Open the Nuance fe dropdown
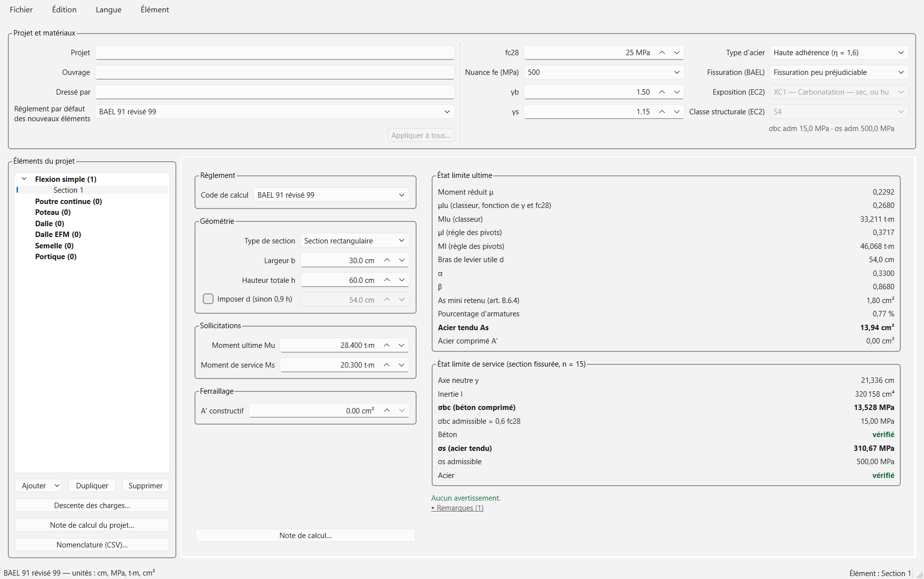 pos(604,72)
